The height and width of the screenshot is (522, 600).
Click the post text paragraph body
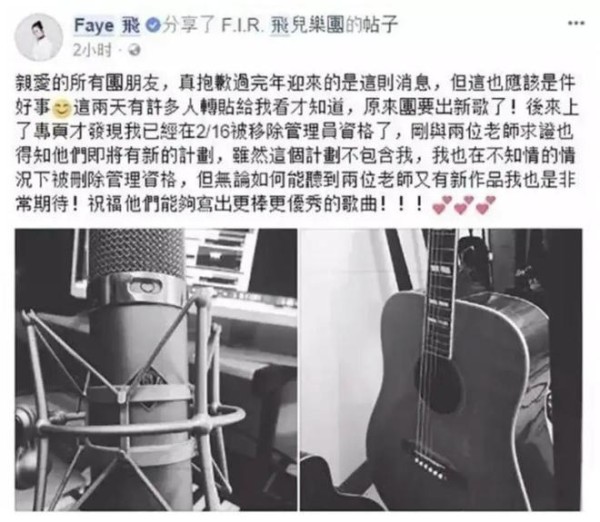point(296,144)
